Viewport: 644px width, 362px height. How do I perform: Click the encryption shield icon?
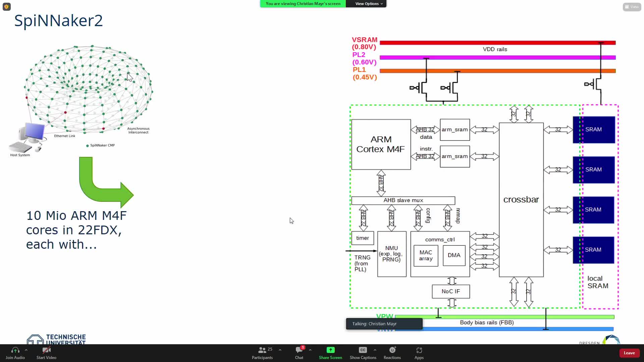tap(6, 7)
